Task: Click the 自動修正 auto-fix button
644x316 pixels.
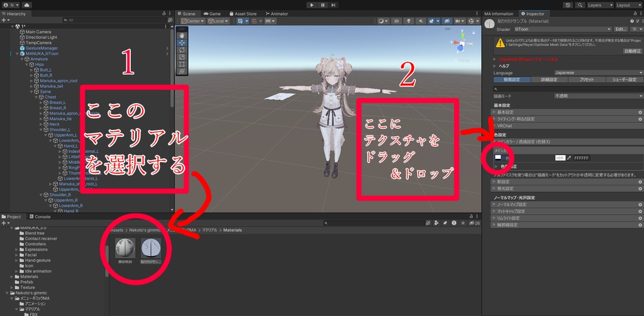Action: pos(633,51)
